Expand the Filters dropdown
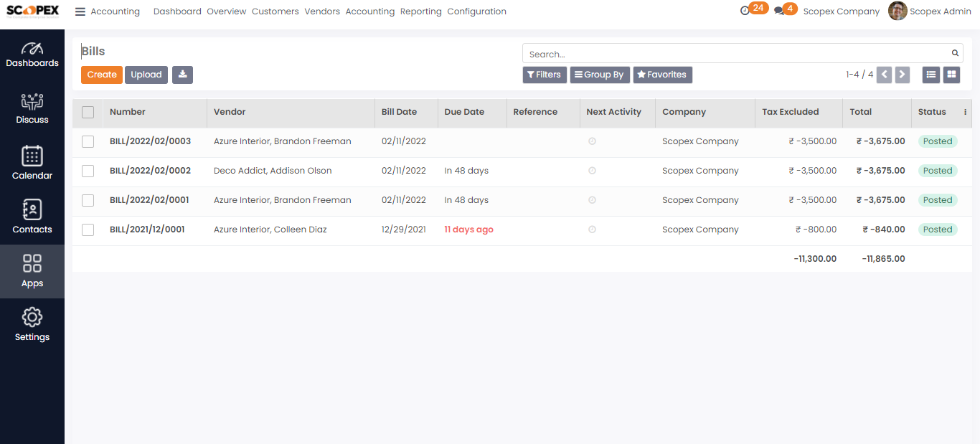 545,75
